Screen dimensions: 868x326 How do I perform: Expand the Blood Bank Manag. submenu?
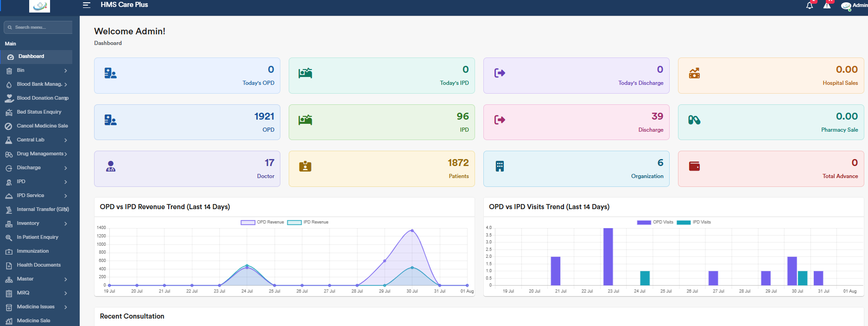point(36,84)
